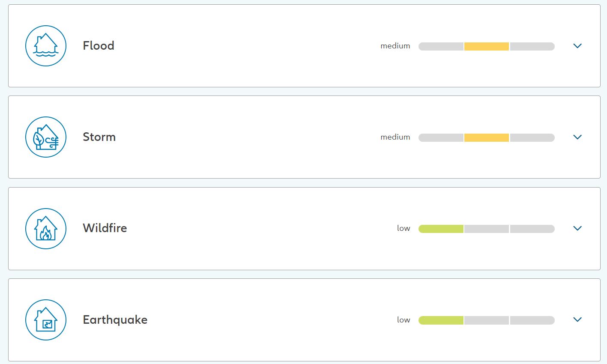
Task: Select the Flood heading text
Action: (99, 46)
